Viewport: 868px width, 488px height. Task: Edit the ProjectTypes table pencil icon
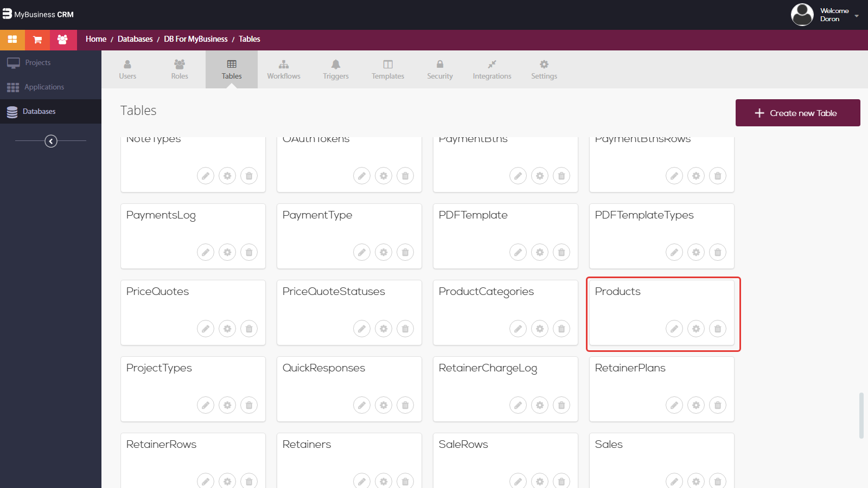(x=206, y=405)
